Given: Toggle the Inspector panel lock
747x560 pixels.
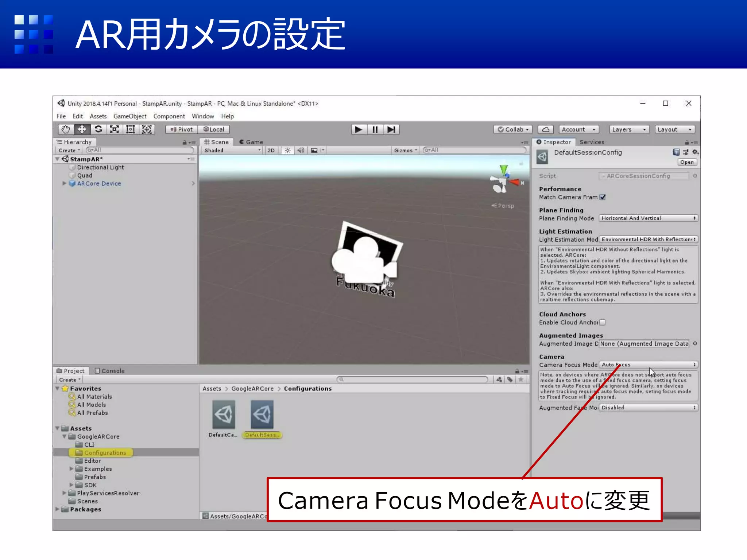Looking at the screenshot, I should click(x=687, y=142).
